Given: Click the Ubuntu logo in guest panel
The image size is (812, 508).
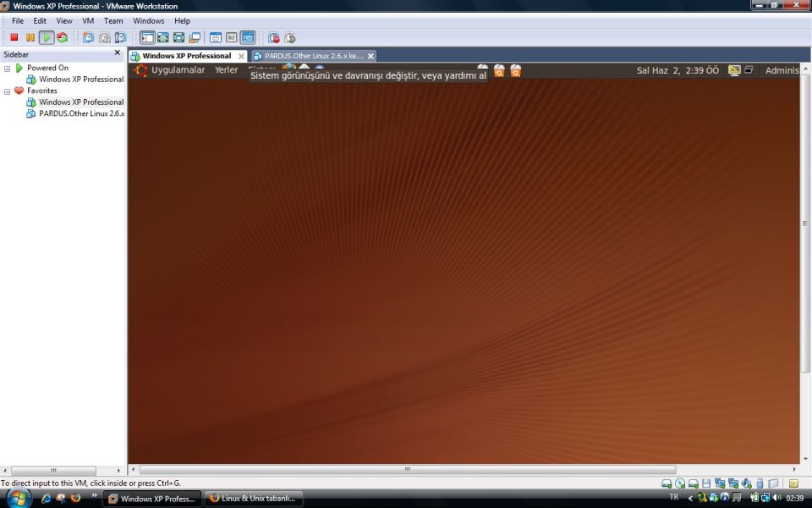Looking at the screenshot, I should [x=141, y=70].
